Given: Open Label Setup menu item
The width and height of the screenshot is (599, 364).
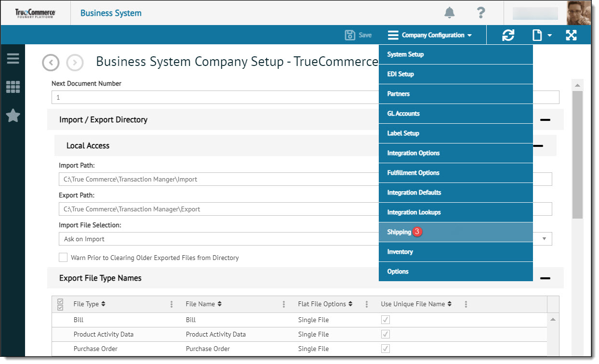Looking at the screenshot, I should point(456,133).
